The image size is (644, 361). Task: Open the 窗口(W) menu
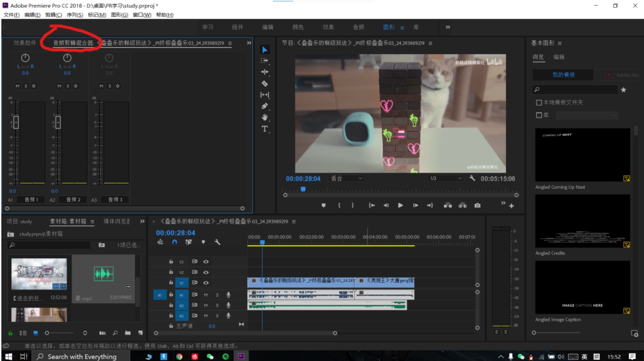142,15
